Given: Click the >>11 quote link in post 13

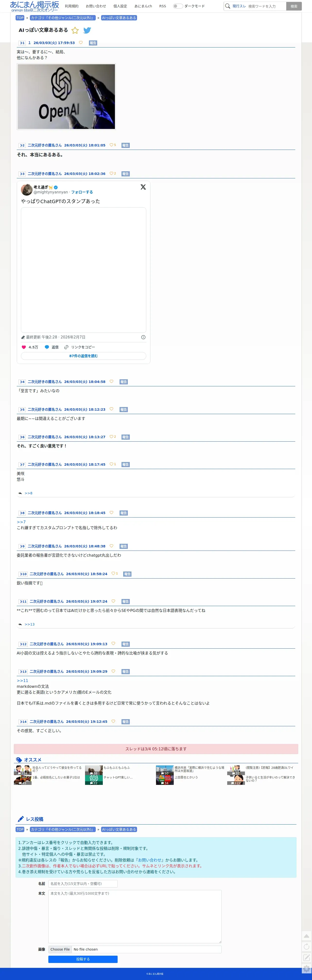Looking at the screenshot, I should pyautogui.click(x=22, y=681).
